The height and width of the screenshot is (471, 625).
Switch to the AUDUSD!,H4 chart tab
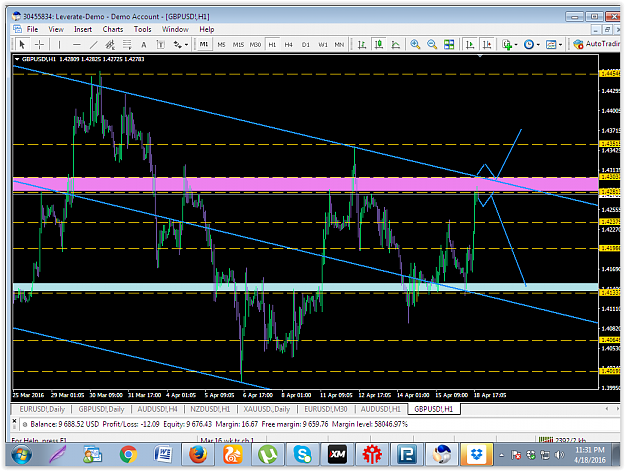pos(157,409)
